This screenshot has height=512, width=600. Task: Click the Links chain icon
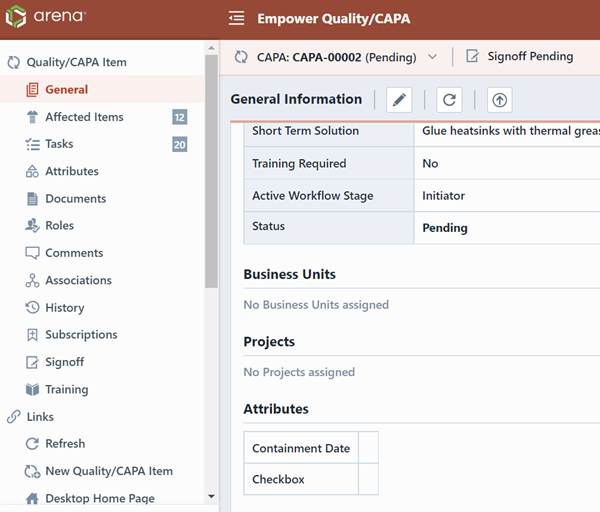click(x=13, y=417)
